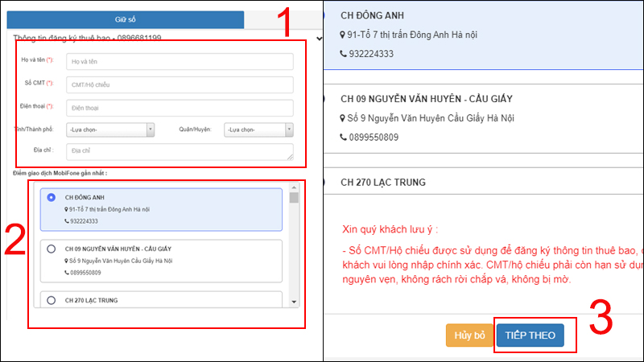This screenshot has height=362, width=644.
Task: Click location pin icon of Nguyễn Văn Huyên in list
Action: point(66,261)
